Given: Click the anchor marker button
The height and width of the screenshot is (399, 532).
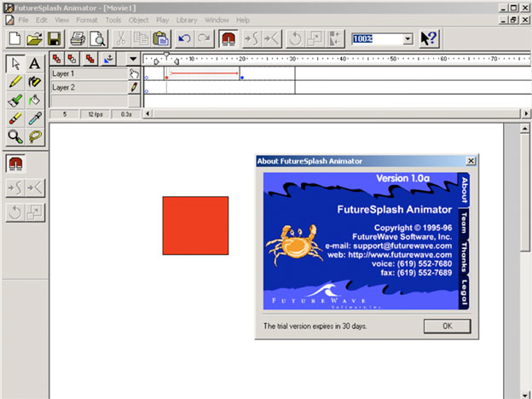Looking at the screenshot, I should tap(108, 59).
